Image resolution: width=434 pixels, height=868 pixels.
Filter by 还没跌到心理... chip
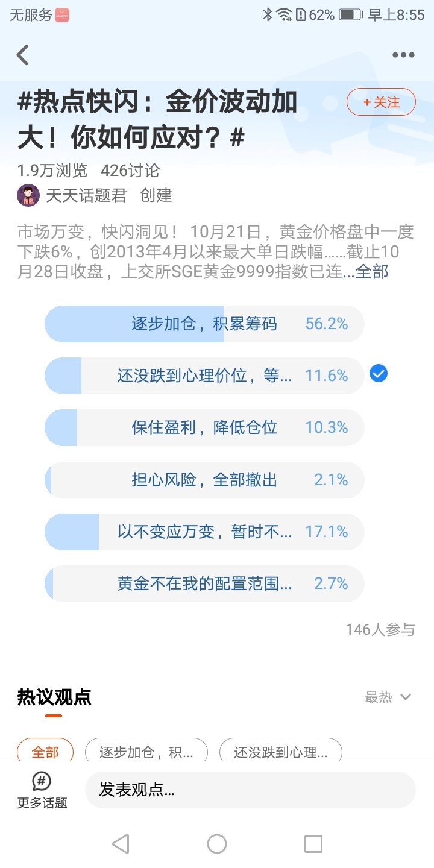point(280,752)
